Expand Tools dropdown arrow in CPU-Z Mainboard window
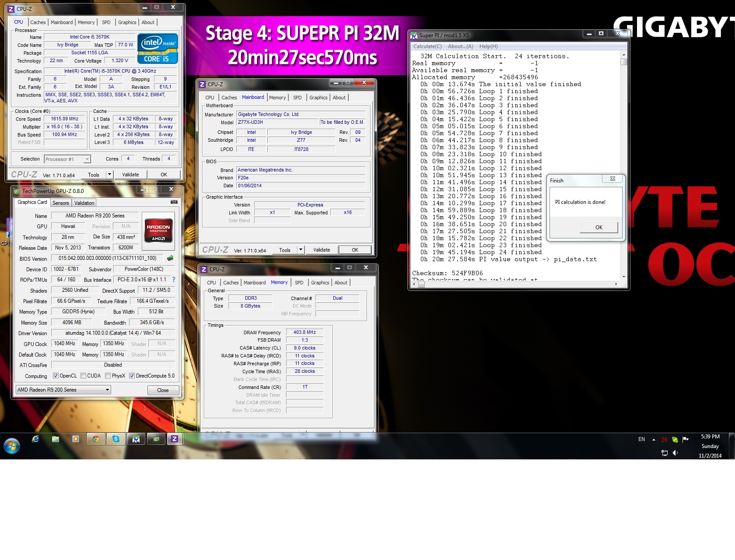This screenshot has width=735, height=560. [301, 250]
